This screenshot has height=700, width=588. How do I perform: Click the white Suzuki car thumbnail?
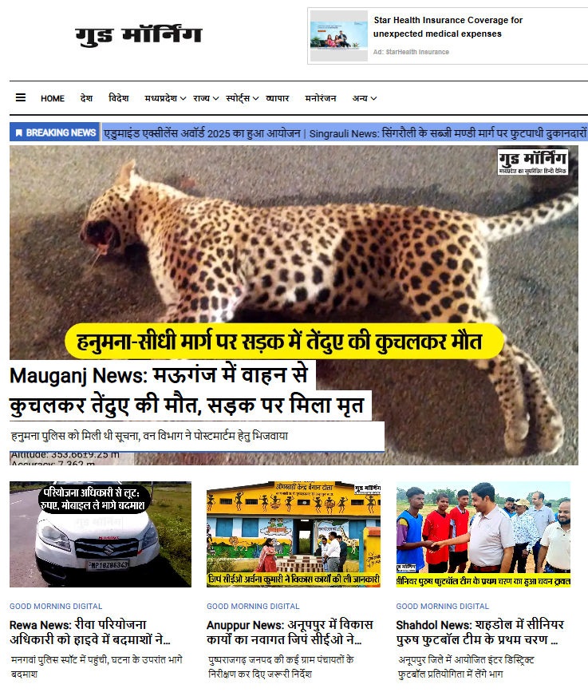point(101,534)
